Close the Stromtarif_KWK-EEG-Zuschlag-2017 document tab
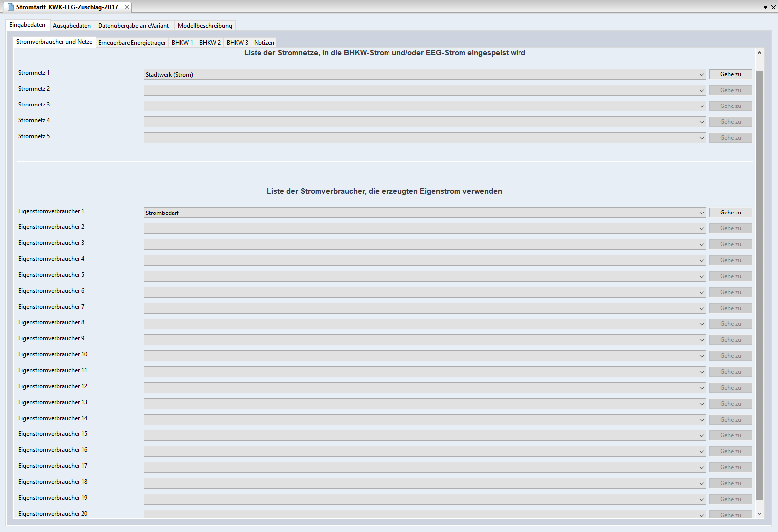This screenshot has height=532, width=778. click(x=127, y=7)
